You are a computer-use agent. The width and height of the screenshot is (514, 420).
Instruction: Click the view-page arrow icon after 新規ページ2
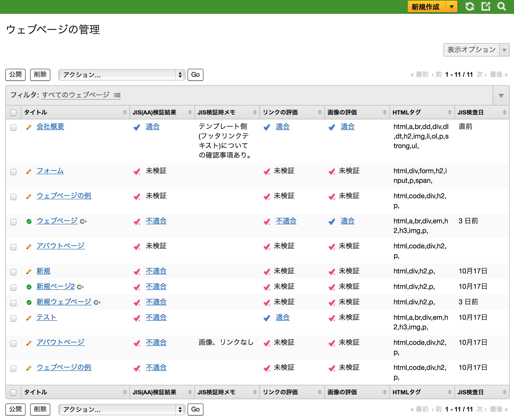tap(80, 287)
